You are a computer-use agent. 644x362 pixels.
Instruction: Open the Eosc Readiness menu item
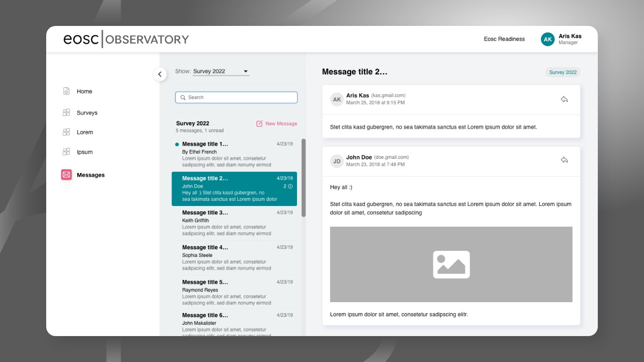504,39
